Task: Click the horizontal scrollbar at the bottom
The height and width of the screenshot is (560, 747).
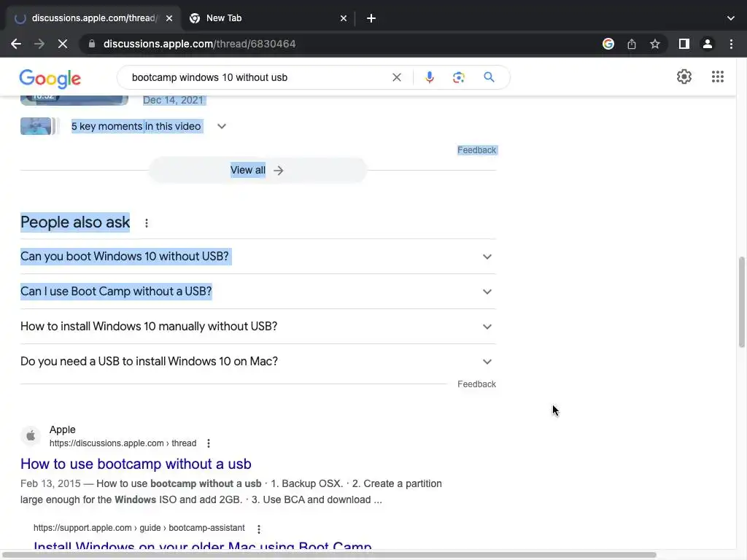Action: coord(329,555)
